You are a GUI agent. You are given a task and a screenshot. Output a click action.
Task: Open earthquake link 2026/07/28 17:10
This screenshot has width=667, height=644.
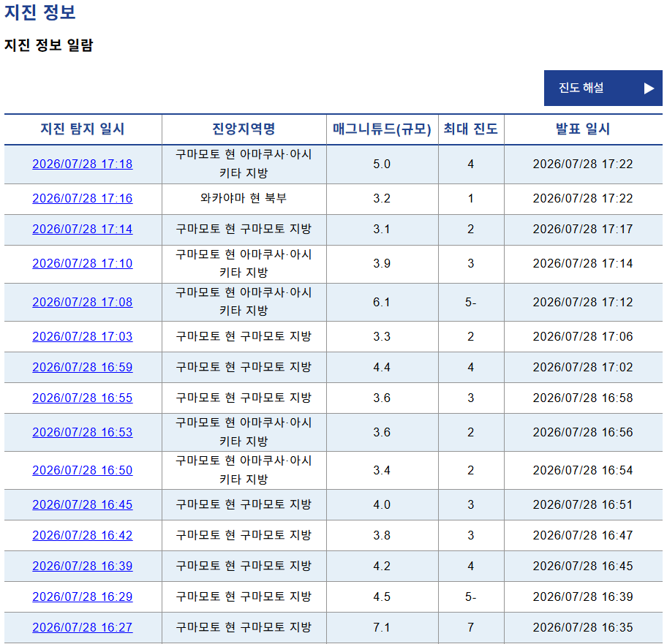coord(83,264)
